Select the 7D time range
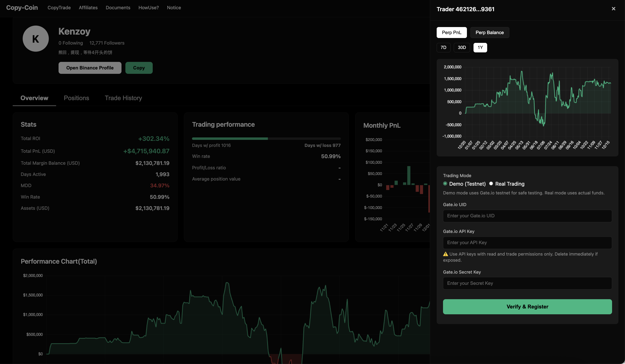Screen dimensions: 625x364 (443, 47)
